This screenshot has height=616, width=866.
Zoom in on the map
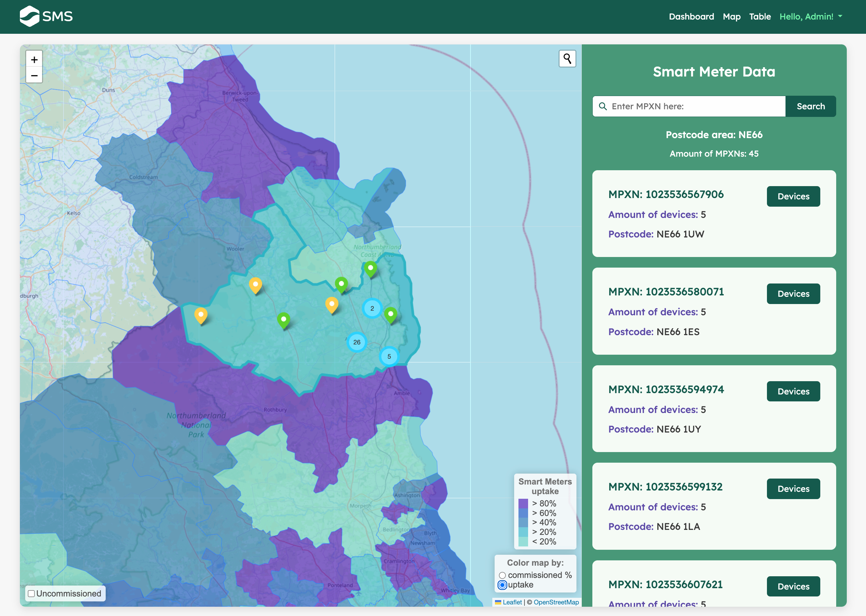tap(34, 60)
